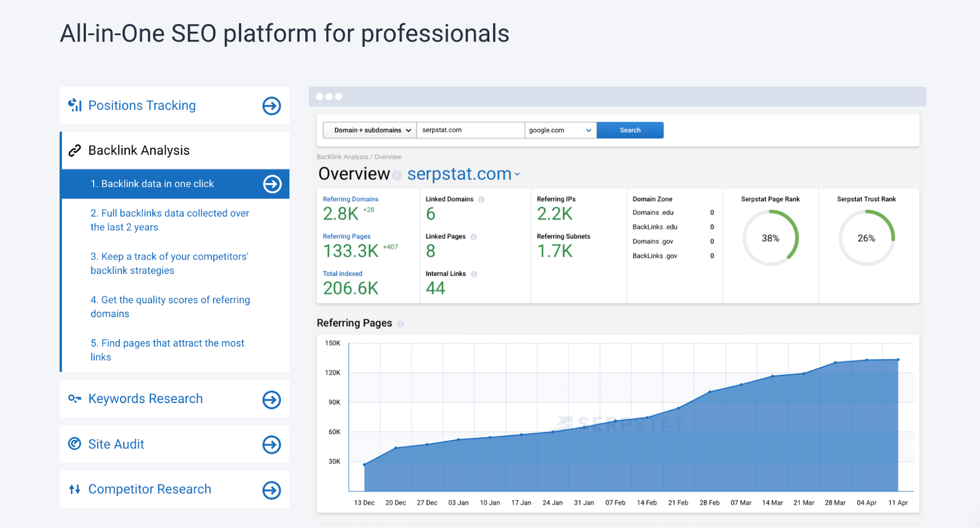Click the Site Audit circular icon

(x=75, y=444)
